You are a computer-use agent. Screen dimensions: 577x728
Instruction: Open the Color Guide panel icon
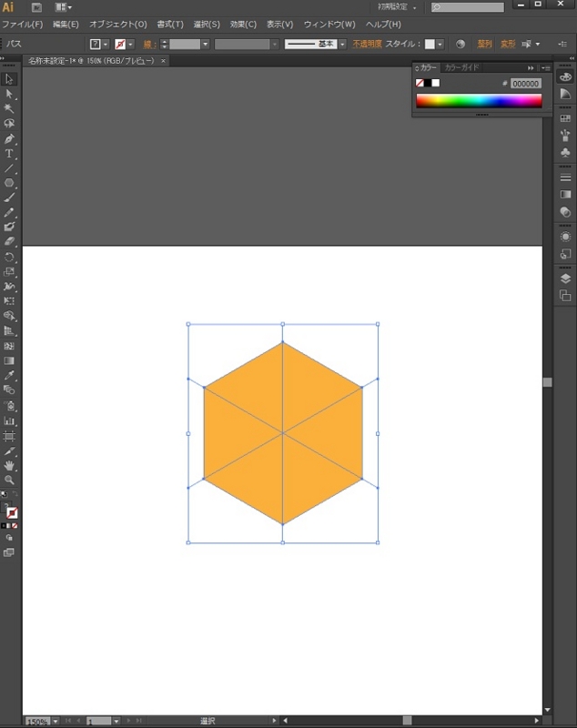pos(565,95)
